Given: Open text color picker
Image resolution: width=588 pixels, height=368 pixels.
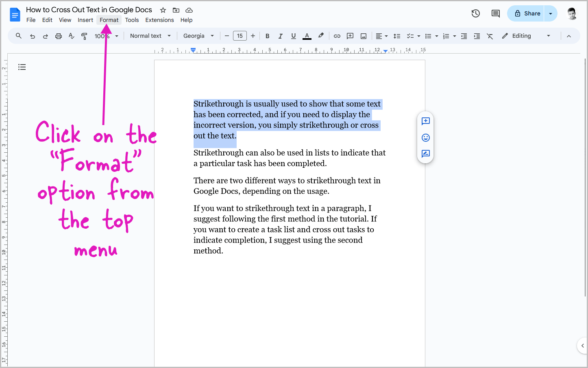Looking at the screenshot, I should click(307, 36).
